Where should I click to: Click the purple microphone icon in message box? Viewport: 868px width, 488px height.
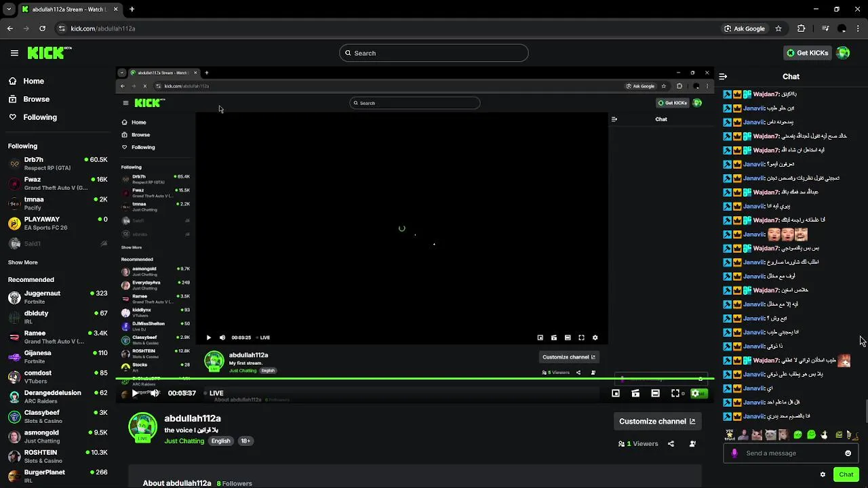coord(734,453)
